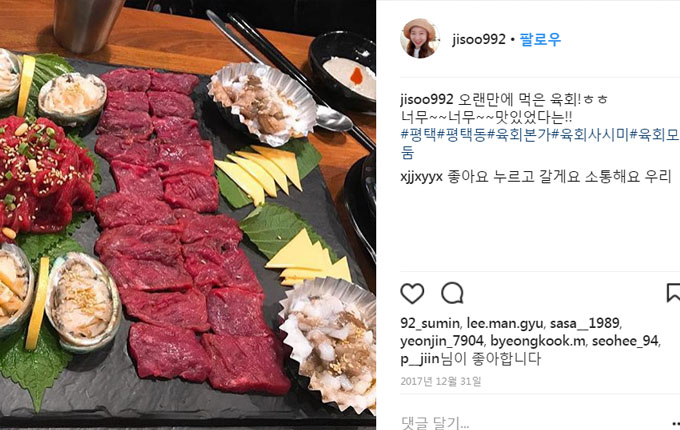The width and height of the screenshot is (680, 430).
Task: View seohee_94's profile from the likes list
Action: pyautogui.click(x=625, y=342)
